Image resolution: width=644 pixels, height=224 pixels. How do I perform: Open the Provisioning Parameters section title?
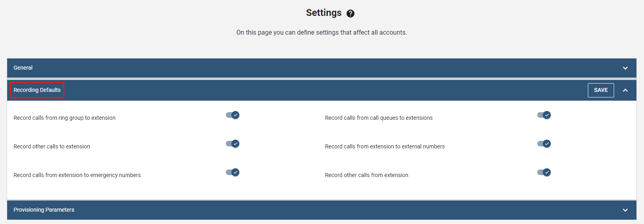(44, 210)
